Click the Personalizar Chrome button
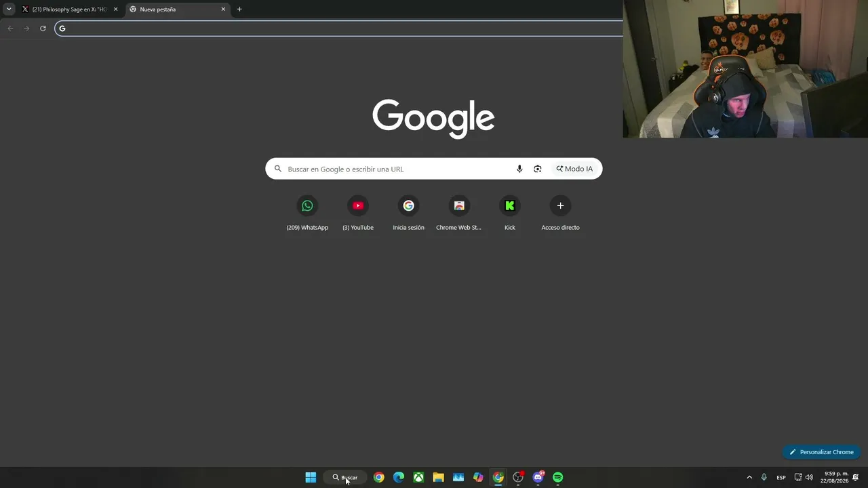 click(x=821, y=452)
